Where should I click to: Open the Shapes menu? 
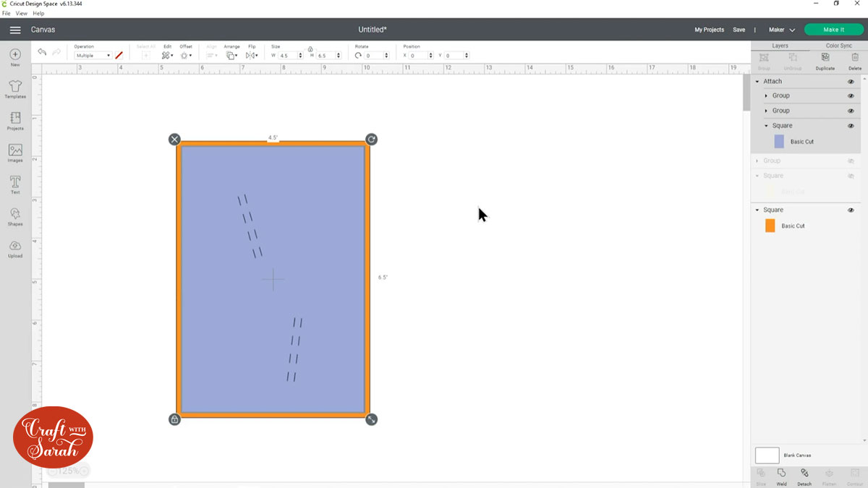pos(15,216)
